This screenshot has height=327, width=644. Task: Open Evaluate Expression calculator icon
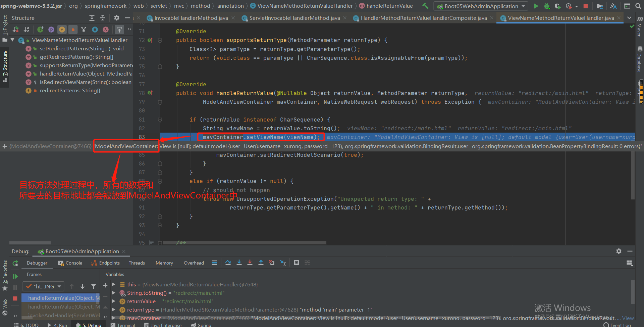(297, 263)
